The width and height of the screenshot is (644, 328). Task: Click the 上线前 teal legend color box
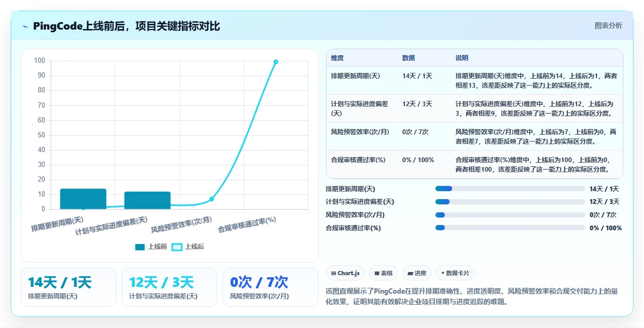(x=140, y=247)
